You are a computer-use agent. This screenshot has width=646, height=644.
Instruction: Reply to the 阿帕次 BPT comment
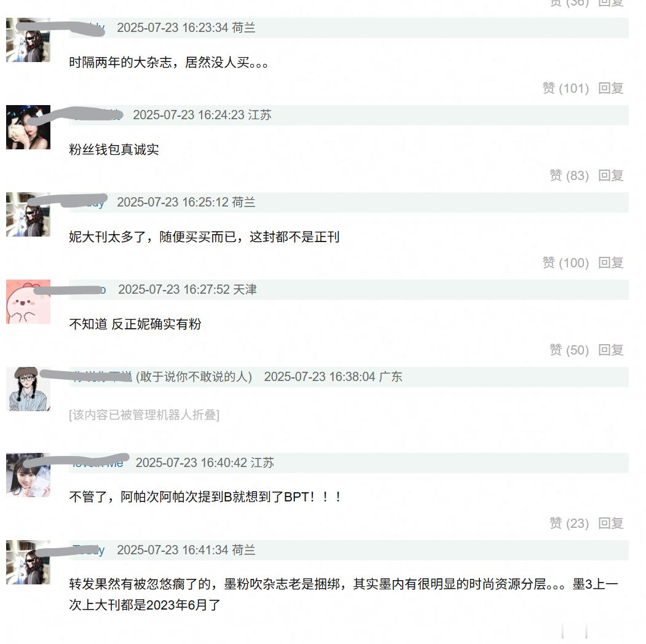coord(610,524)
